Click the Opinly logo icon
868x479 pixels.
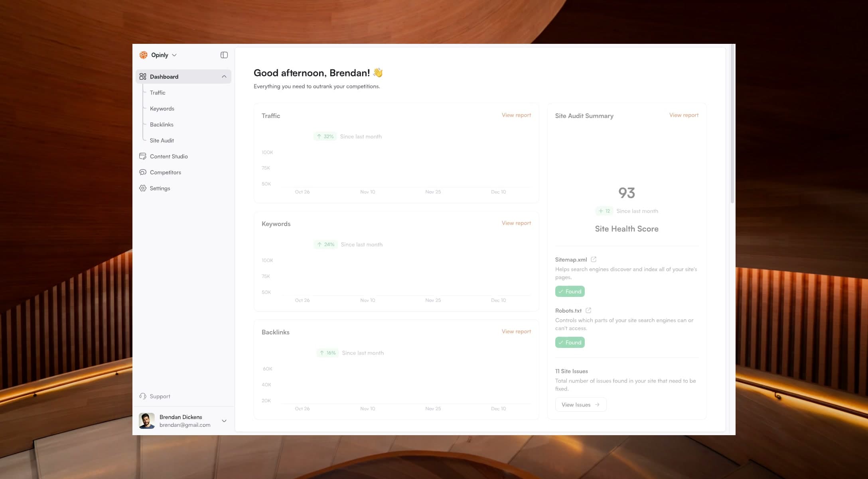[143, 55]
